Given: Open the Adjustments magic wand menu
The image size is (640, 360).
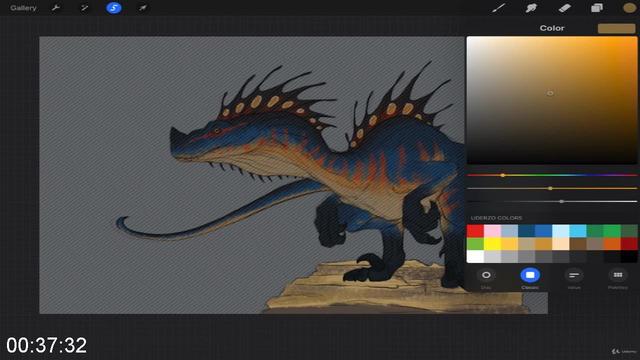Looking at the screenshot, I should (x=84, y=8).
